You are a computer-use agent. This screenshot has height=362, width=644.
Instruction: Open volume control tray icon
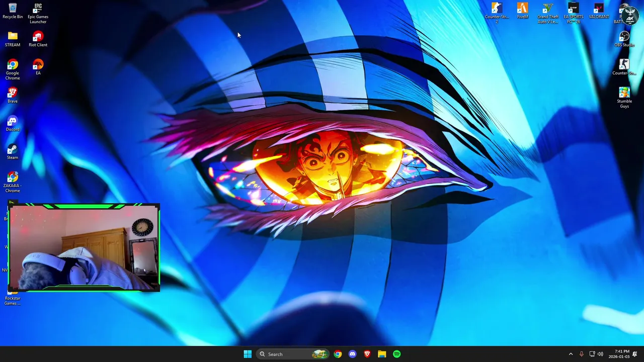600,354
